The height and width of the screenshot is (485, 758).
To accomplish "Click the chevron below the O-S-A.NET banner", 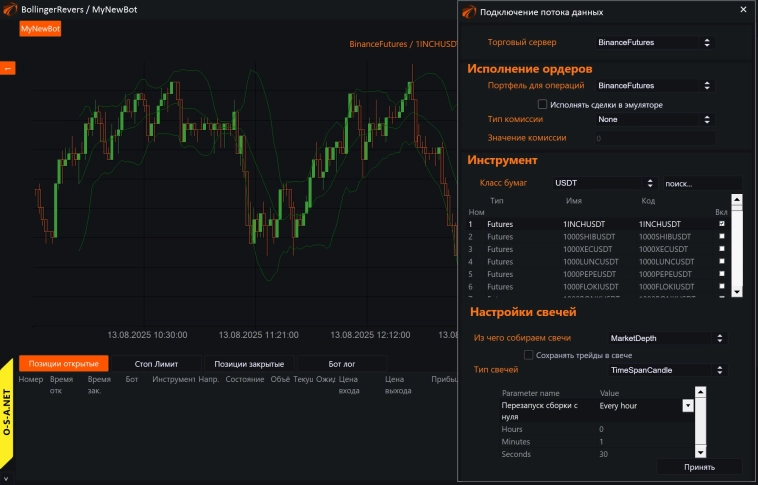I will [x=7, y=477].
